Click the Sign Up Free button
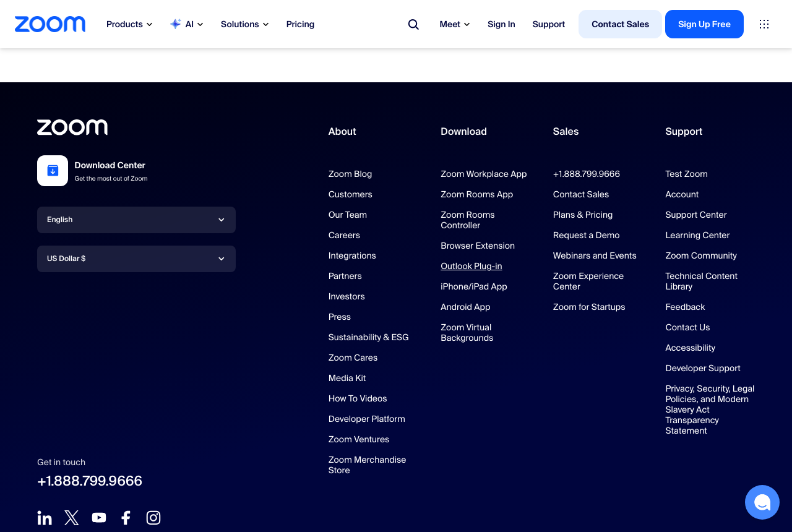This screenshot has width=792, height=532. [x=704, y=24]
